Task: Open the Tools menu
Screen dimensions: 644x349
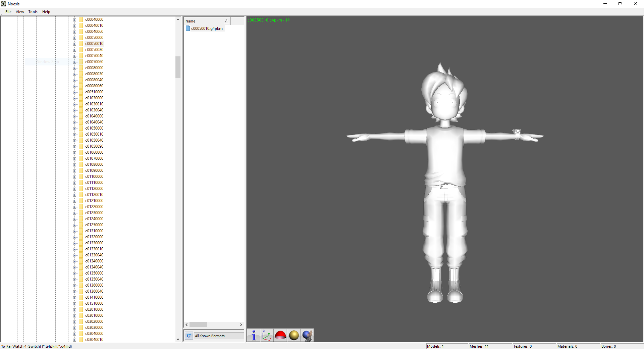Action: point(33,12)
